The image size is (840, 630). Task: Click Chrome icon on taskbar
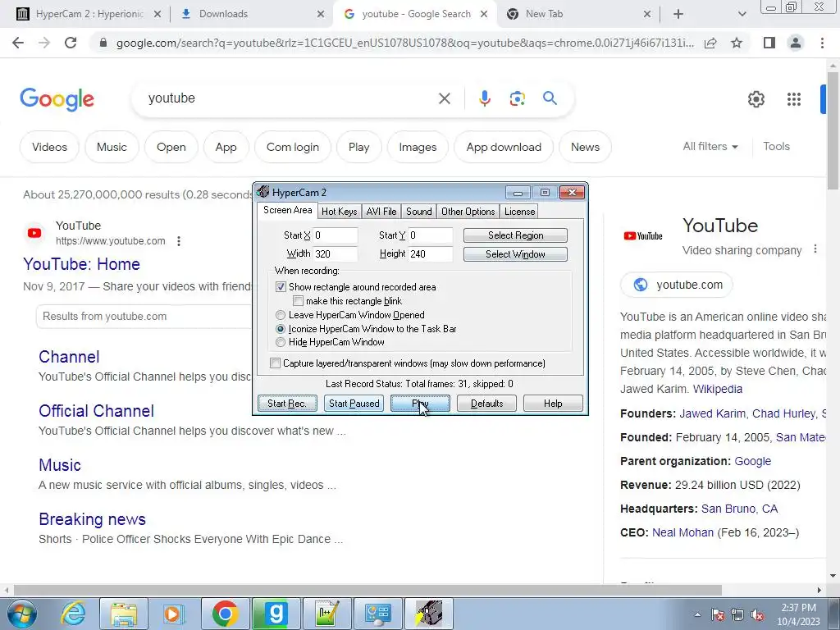click(225, 614)
